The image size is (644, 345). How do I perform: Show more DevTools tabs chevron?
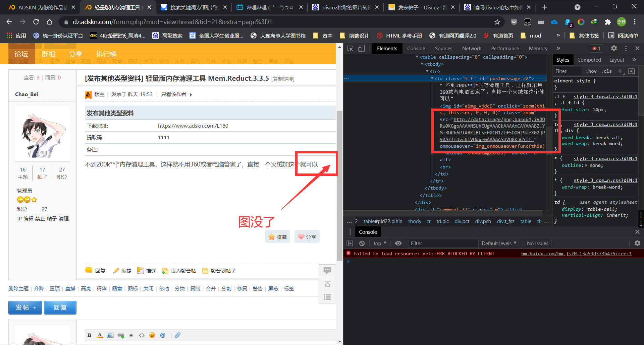click(x=558, y=49)
